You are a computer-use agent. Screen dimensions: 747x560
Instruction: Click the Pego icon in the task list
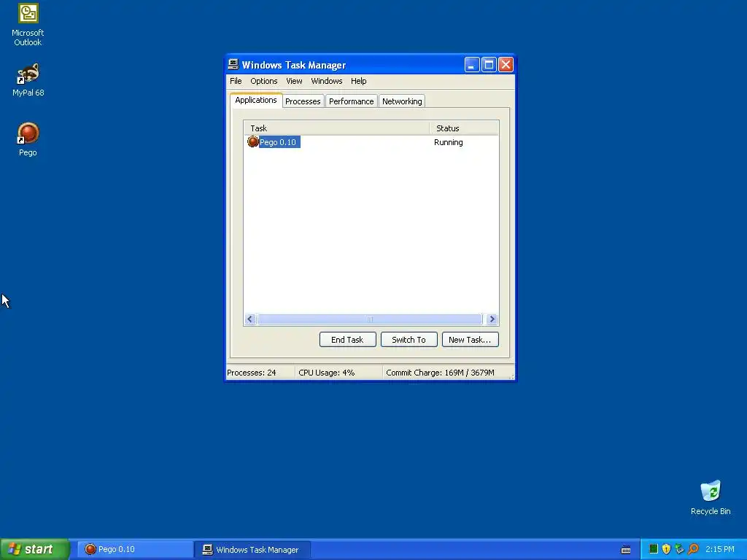click(253, 142)
